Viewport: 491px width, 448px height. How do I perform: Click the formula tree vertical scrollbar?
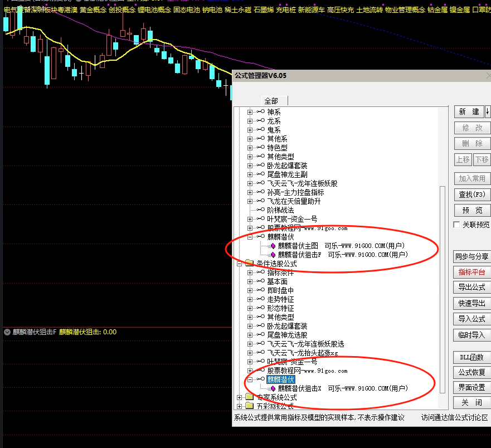[x=443, y=289]
